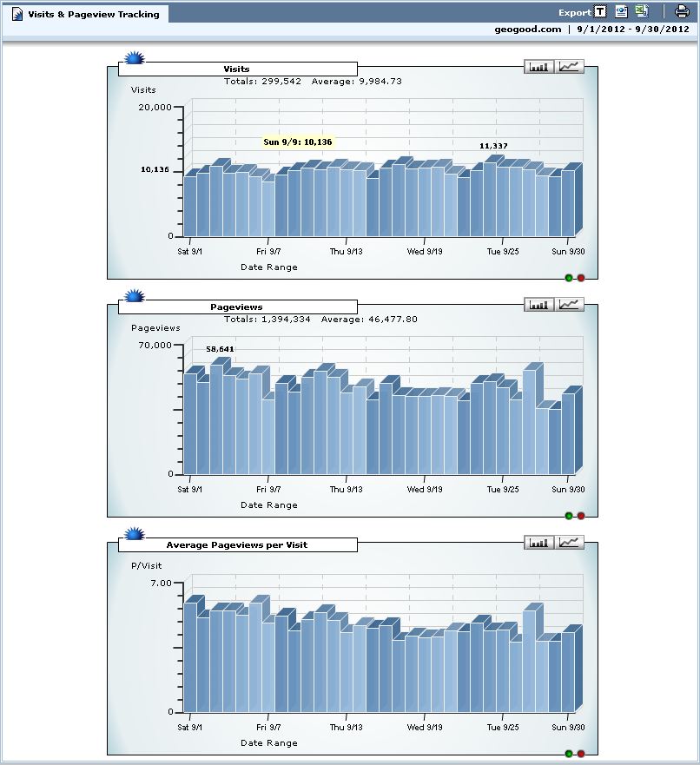The width and height of the screenshot is (700, 765).
Task: Click red dot under Average Pageviews chart
Action: click(581, 754)
